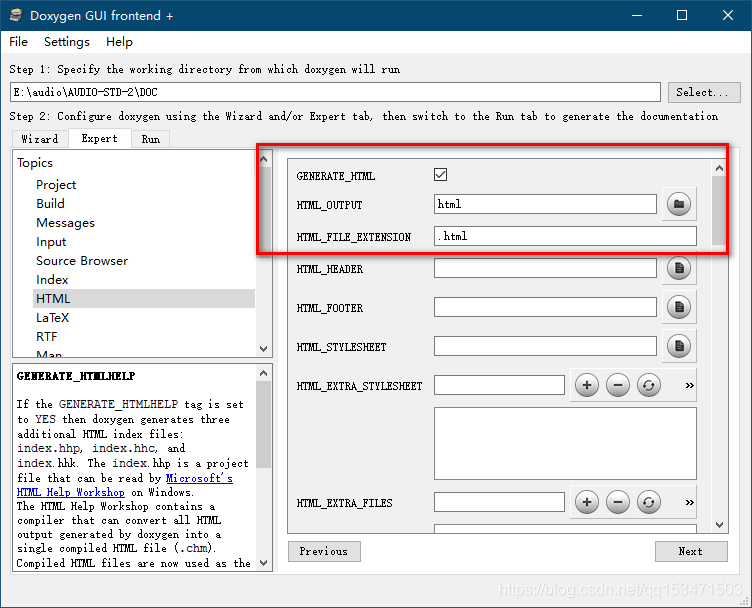
Task: Click the options panel scrollbar thumb
Action: [719, 211]
